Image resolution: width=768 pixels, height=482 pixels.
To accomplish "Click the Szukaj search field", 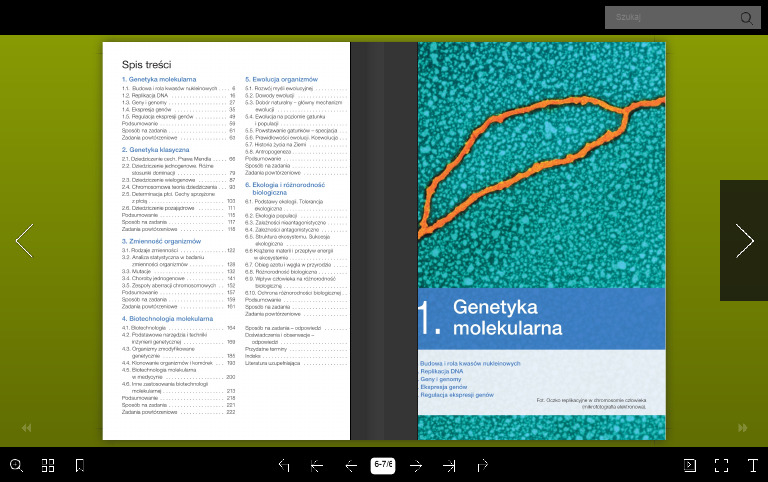I will [670, 17].
